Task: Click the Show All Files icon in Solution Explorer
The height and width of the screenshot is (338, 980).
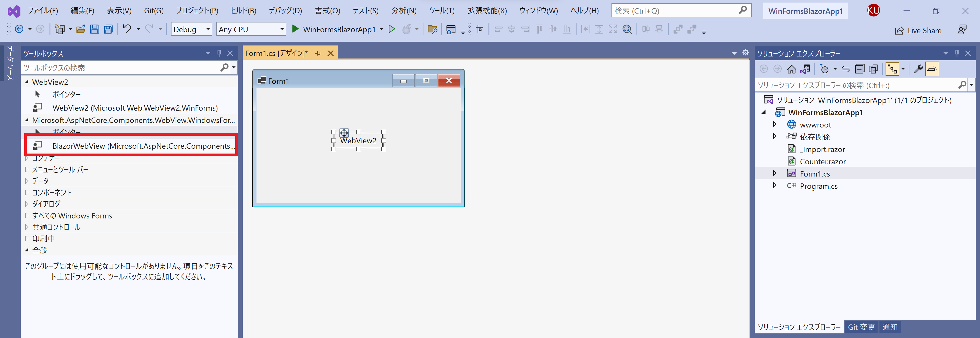Action: click(874, 69)
